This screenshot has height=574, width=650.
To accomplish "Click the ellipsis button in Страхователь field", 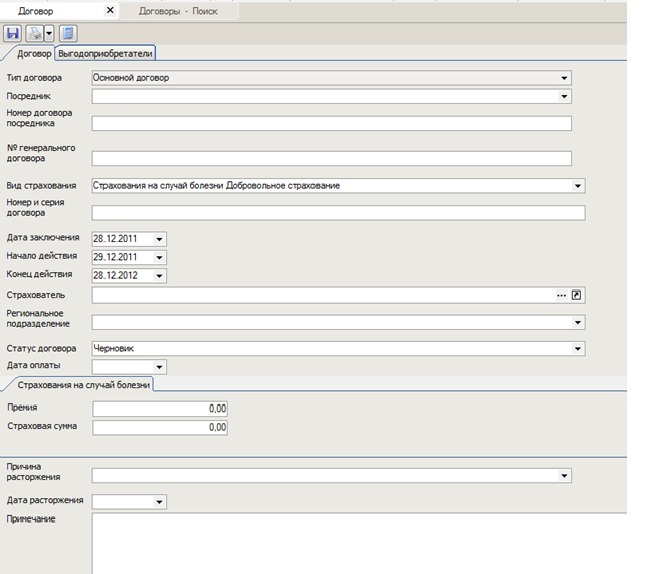I will (x=562, y=295).
